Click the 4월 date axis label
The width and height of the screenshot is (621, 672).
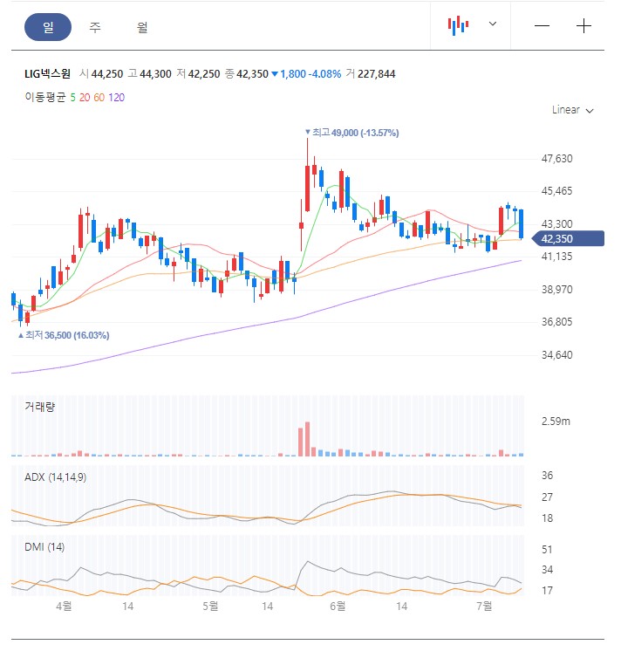64,606
